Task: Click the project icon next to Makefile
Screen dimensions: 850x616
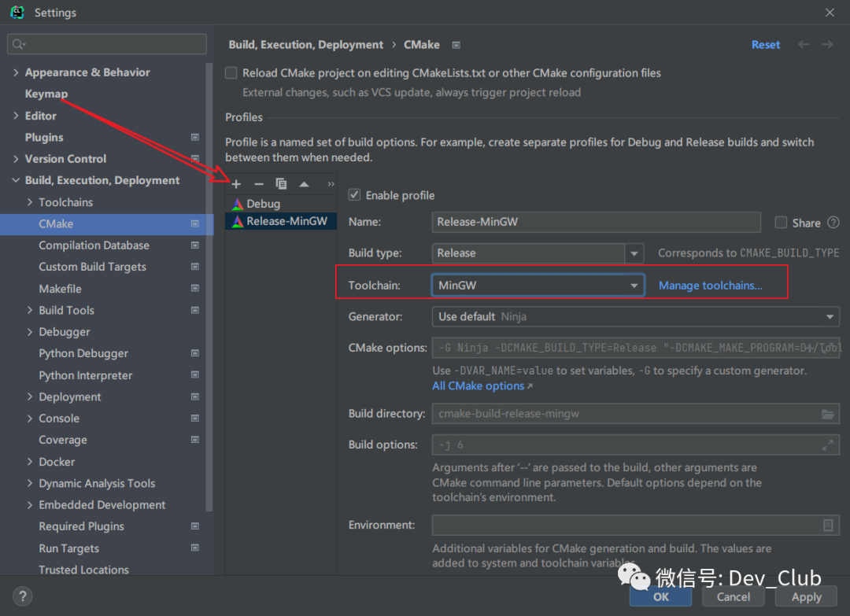Action: [195, 289]
